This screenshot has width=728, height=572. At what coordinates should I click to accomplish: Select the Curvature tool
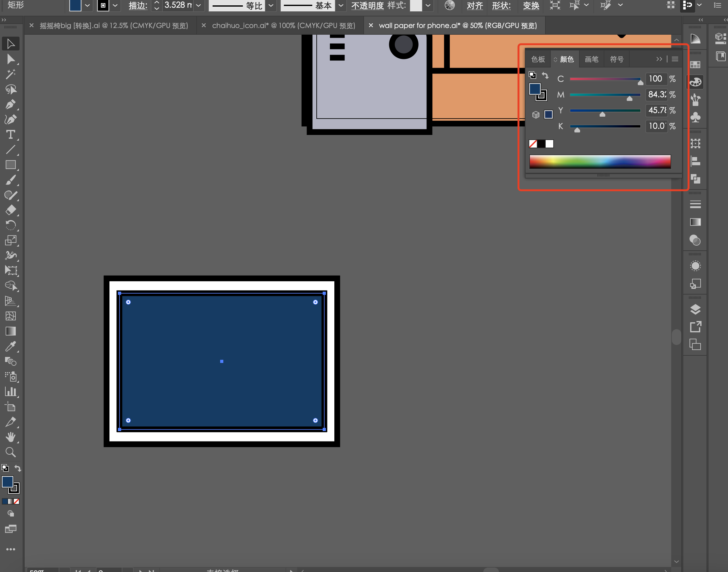(10, 120)
